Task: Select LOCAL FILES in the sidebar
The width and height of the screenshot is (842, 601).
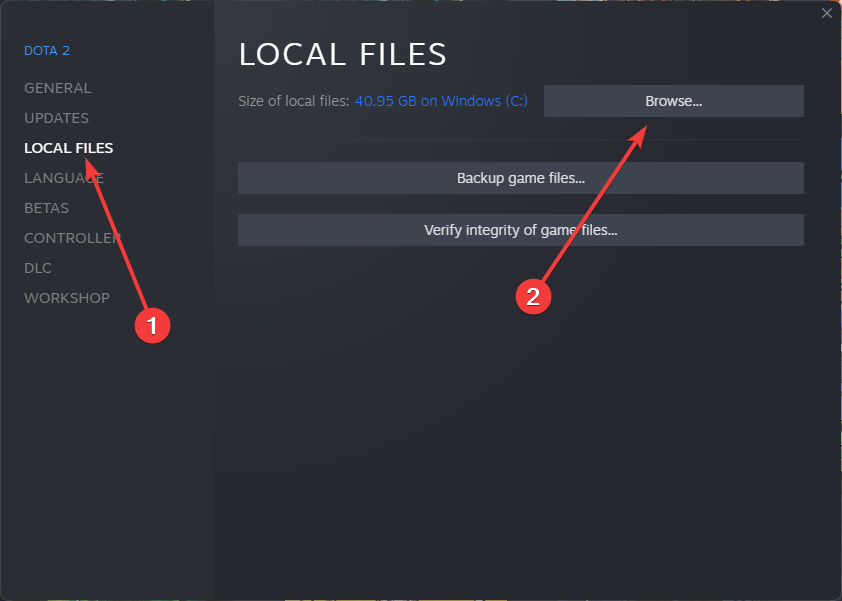Action: tap(68, 148)
